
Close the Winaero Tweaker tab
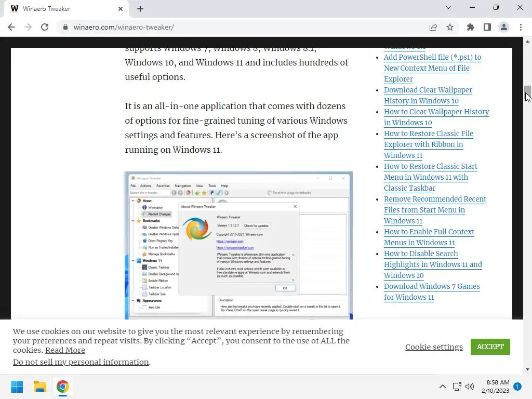[120, 9]
